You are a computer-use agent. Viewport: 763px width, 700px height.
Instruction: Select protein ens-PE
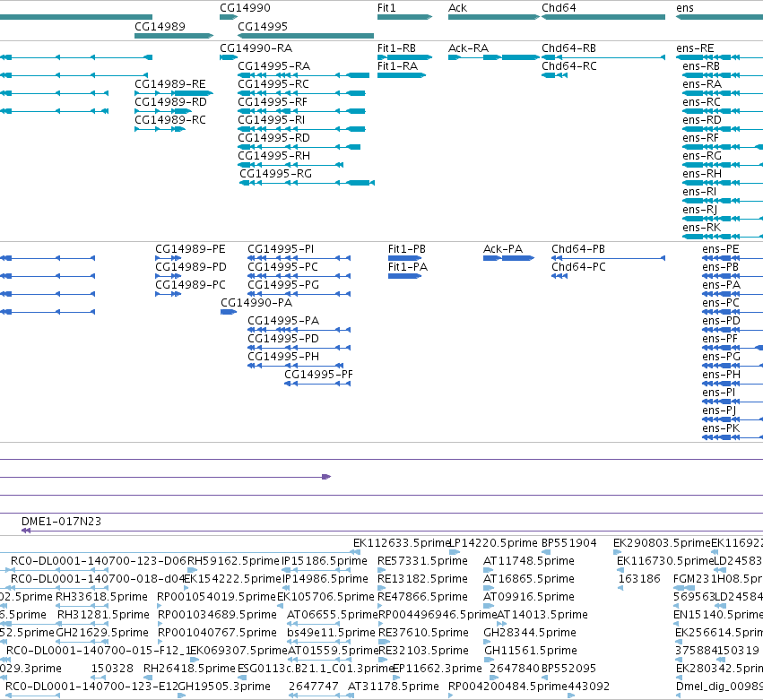pos(720,249)
